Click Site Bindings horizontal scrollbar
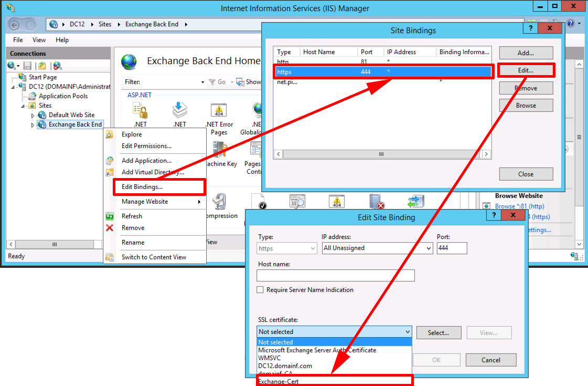Image resolution: width=588 pixels, height=386 pixels. click(x=381, y=154)
